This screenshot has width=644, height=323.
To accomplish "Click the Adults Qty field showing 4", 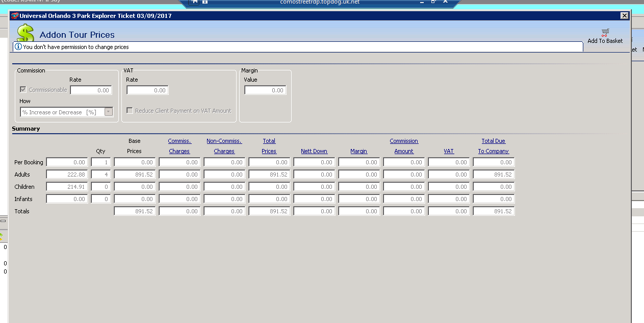I will tap(100, 175).
